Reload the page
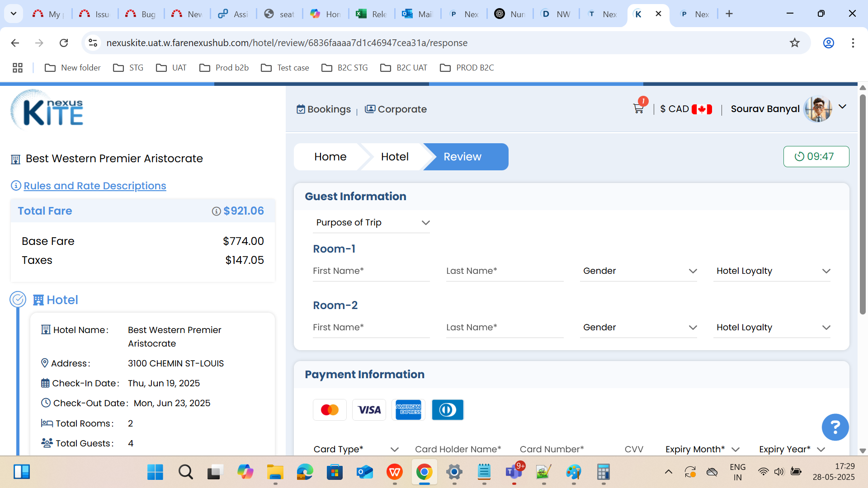The height and width of the screenshot is (488, 868). click(64, 43)
